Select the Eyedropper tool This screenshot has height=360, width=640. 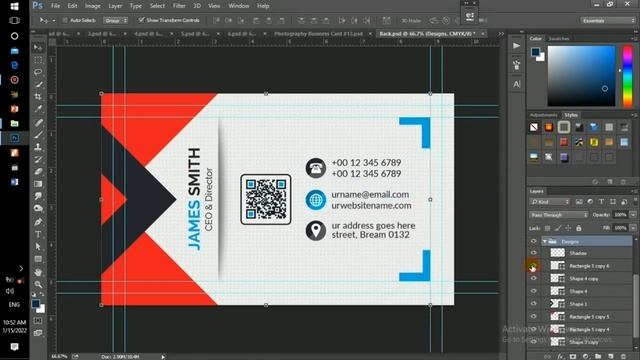38,109
